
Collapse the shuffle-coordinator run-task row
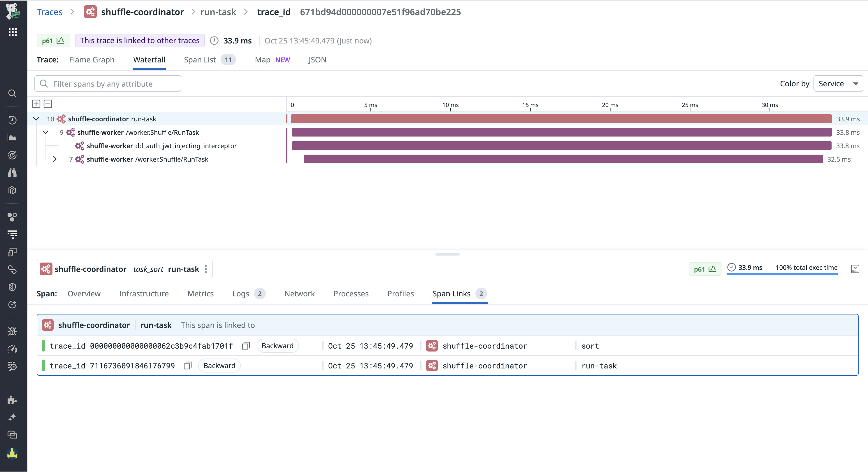coord(36,119)
